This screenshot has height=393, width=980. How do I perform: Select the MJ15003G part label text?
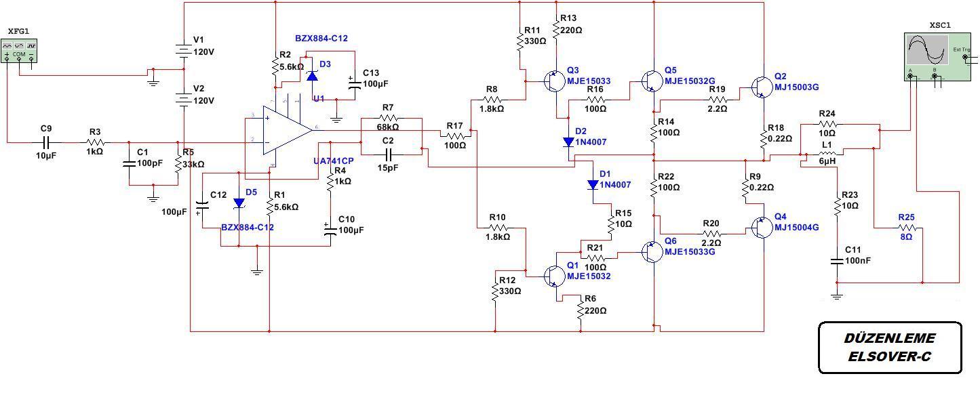pos(797,87)
